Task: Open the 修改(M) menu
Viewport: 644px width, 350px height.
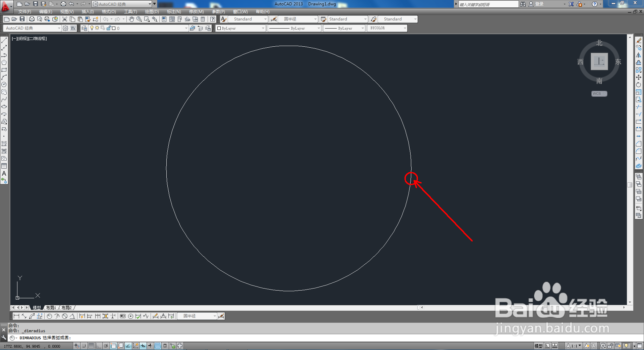Action: tap(196, 12)
